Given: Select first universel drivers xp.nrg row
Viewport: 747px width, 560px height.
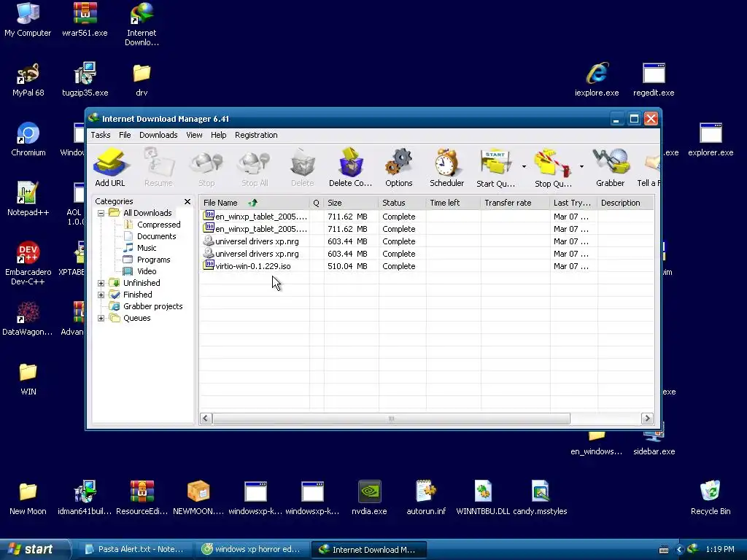Looking at the screenshot, I should [x=426, y=241].
